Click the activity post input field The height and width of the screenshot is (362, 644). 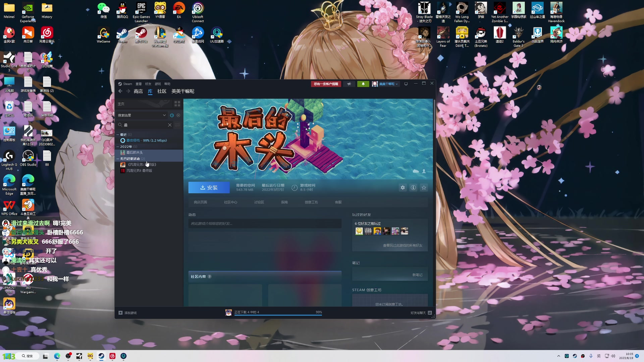click(x=265, y=224)
